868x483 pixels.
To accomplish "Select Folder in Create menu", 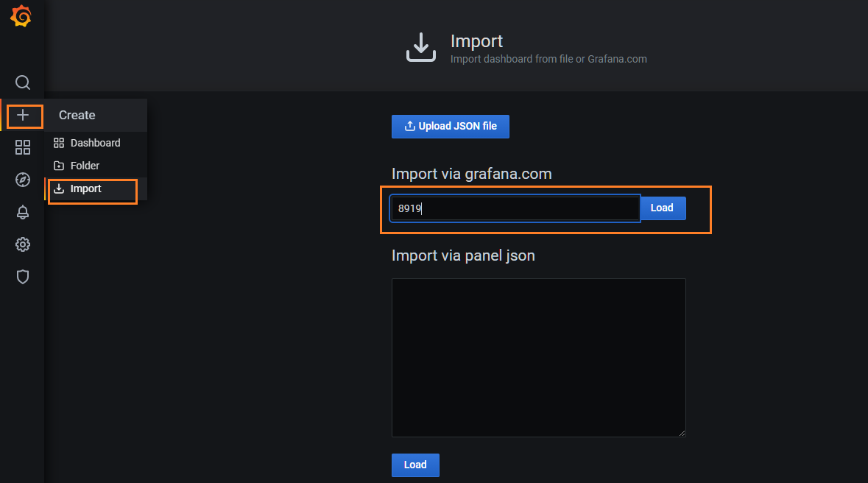I will 96,166.
